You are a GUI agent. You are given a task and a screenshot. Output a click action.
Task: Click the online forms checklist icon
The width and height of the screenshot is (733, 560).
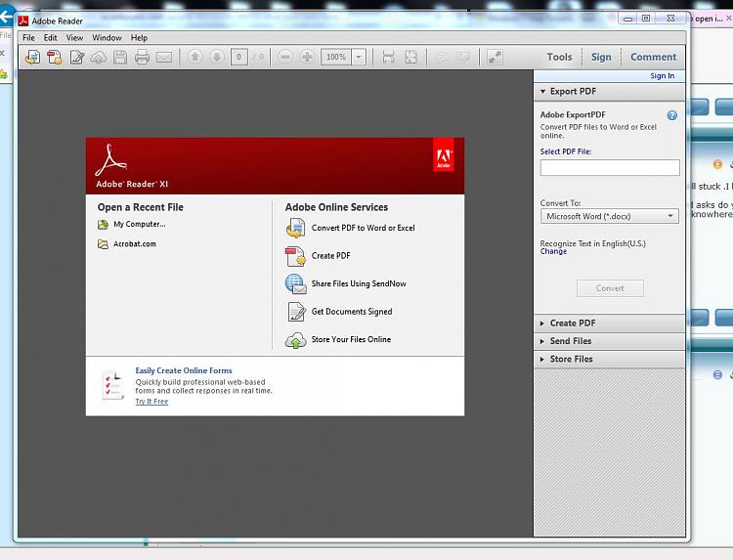113,386
